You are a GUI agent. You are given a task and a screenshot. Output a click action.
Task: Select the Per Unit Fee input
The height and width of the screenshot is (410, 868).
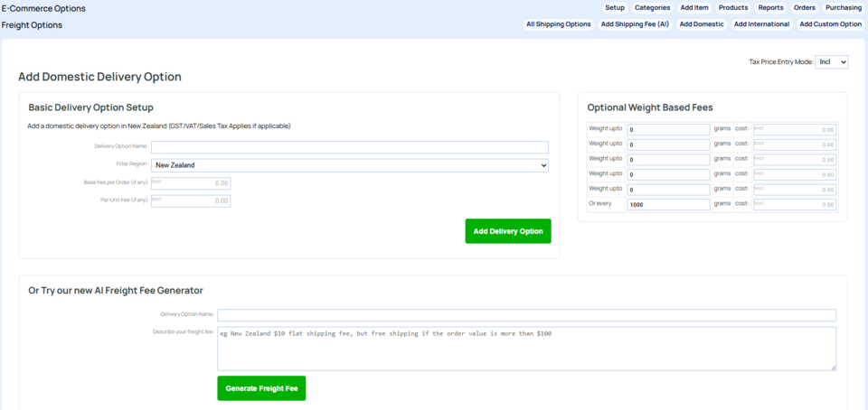click(x=191, y=200)
